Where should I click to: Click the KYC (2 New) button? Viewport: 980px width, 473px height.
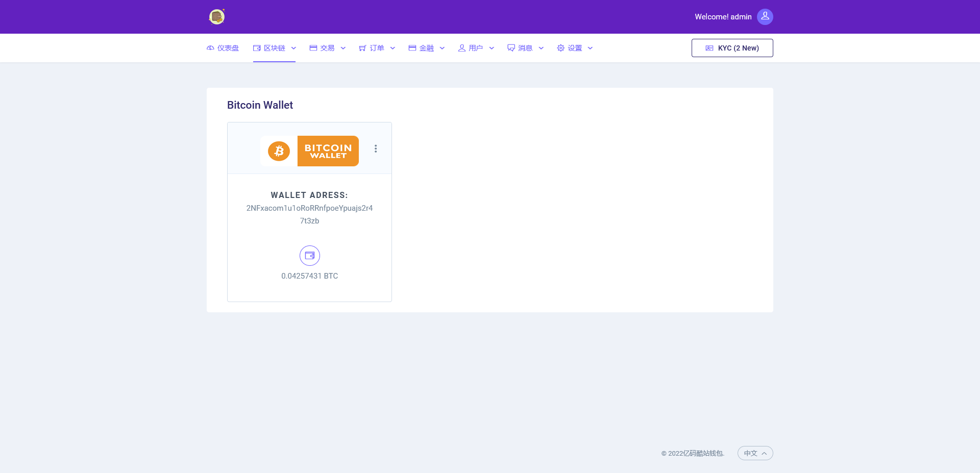pos(732,48)
